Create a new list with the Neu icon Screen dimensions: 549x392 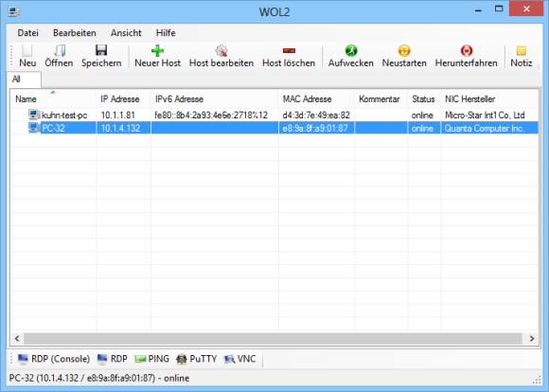27,51
